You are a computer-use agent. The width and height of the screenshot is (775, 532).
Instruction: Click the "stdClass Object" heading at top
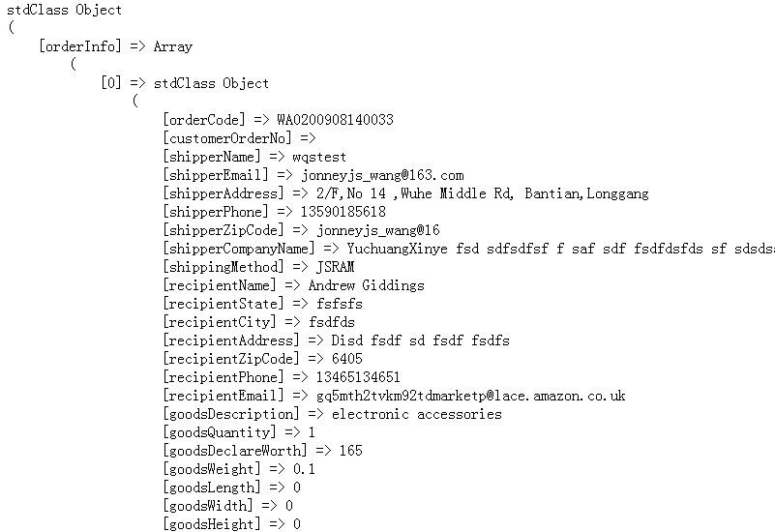point(64,10)
